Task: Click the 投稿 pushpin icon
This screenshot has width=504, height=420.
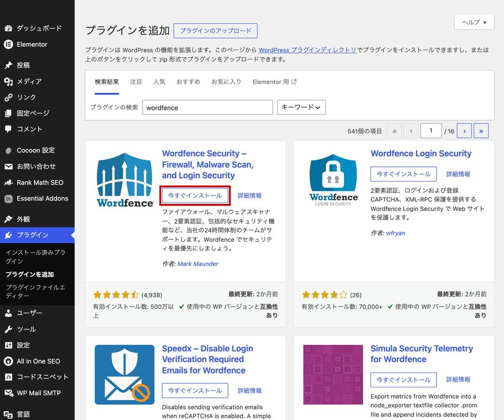Action: [x=9, y=65]
